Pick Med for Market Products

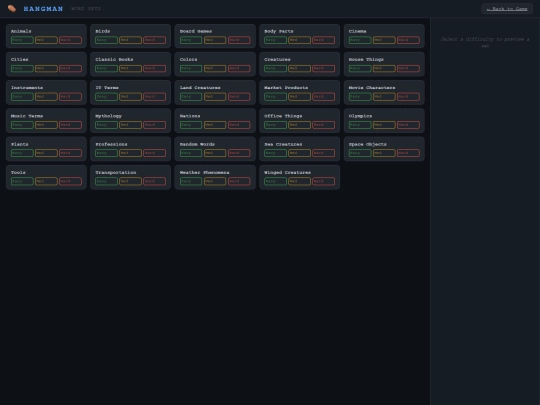point(300,96)
